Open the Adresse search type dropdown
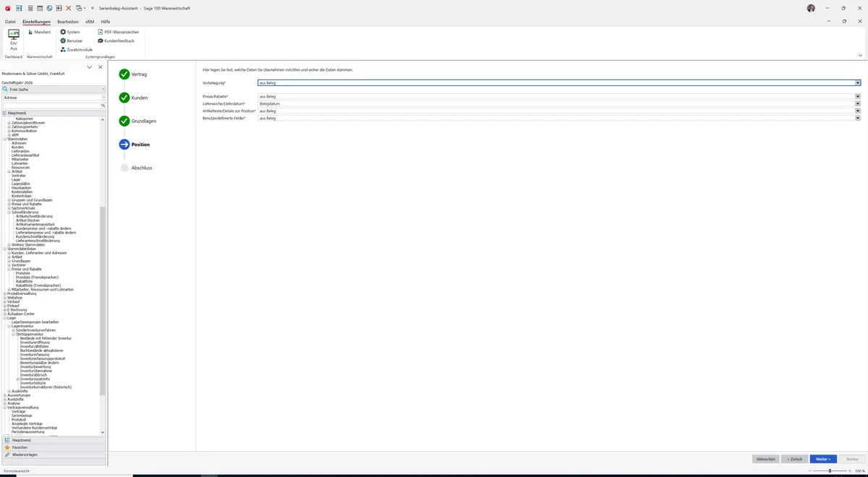 pyautogui.click(x=103, y=97)
